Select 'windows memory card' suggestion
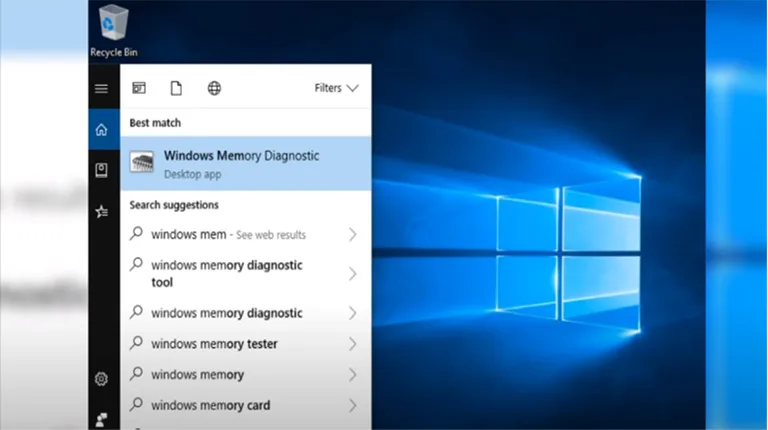Viewport: 768px width, 430px height. tap(246, 406)
